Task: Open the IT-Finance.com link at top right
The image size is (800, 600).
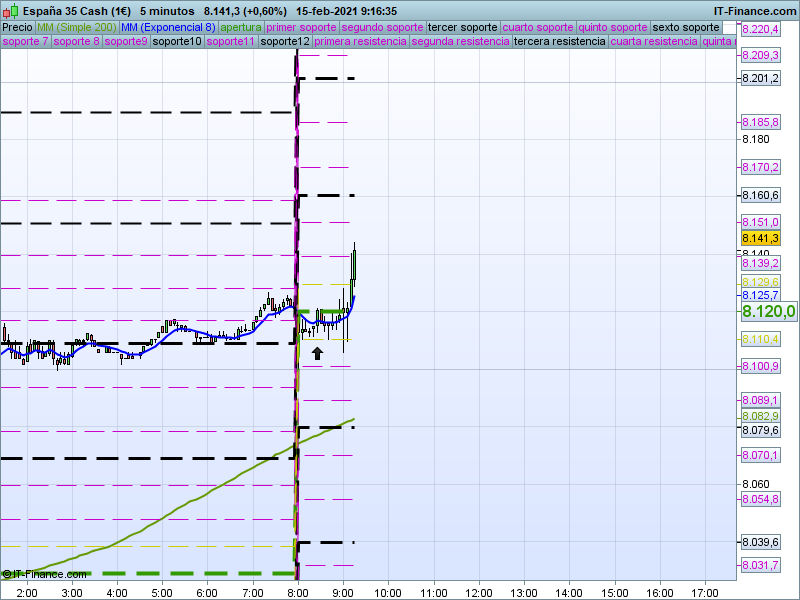Action: [755, 11]
